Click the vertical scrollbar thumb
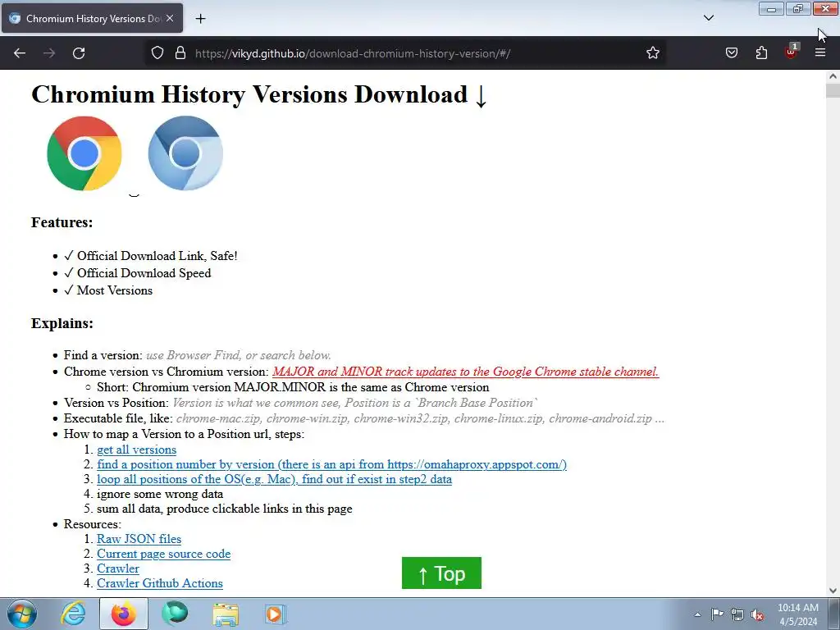This screenshot has width=840, height=630. [x=833, y=90]
